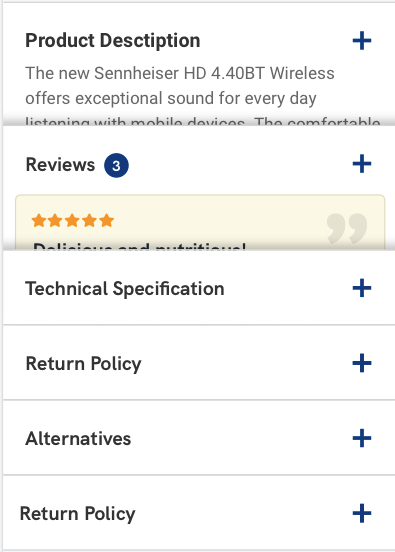Expand the Technical Specification heading
395x552 pixels.
pos(125,289)
